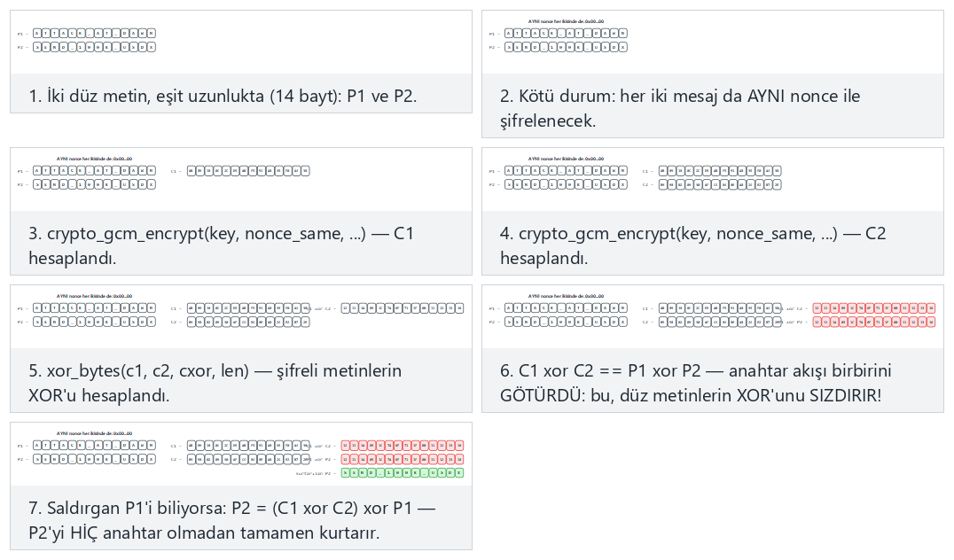Open step 1 thumbnail with P1 and P2
This screenshot has height=560, width=954.
[x=241, y=43]
